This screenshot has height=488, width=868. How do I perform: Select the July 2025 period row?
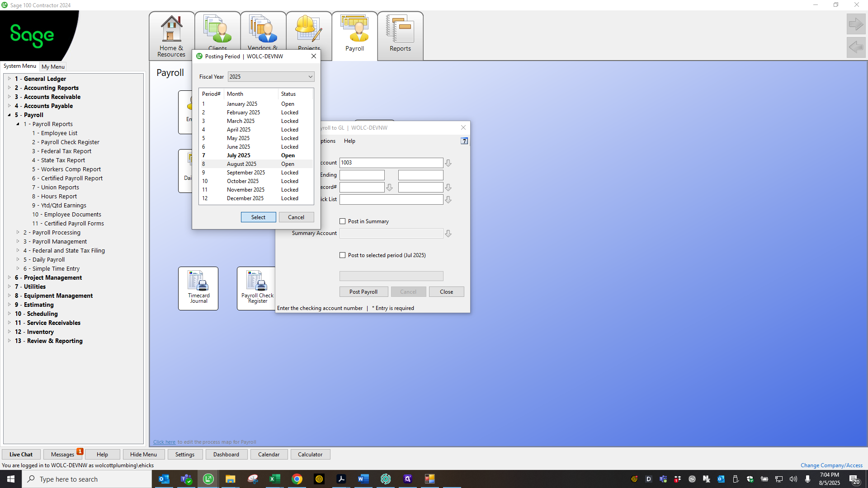(x=256, y=155)
